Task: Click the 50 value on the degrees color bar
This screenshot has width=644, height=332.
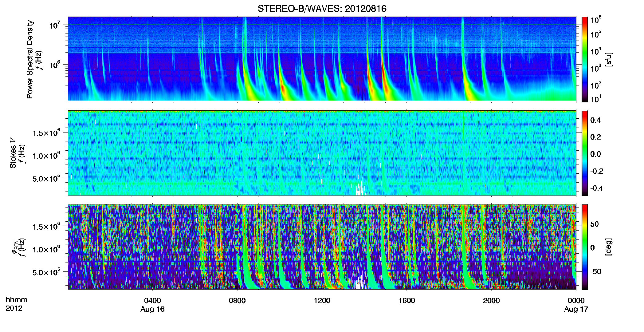Action: point(595,224)
